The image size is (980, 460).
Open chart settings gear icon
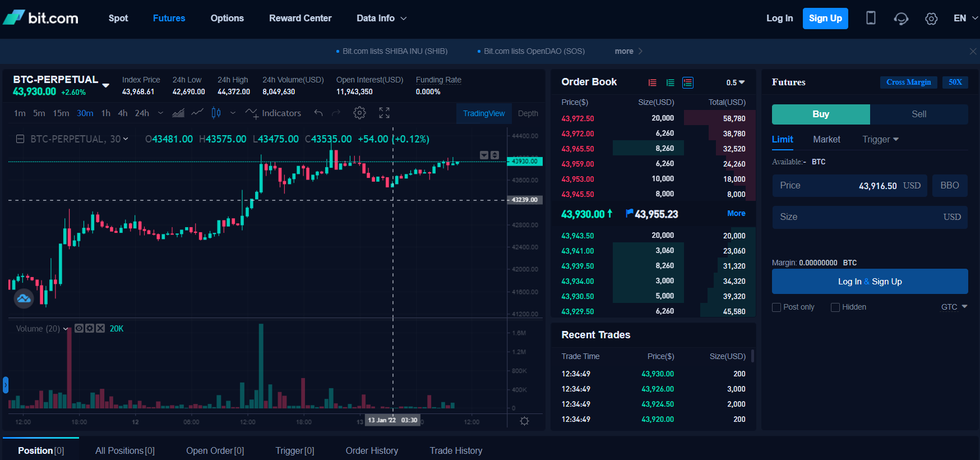point(359,113)
